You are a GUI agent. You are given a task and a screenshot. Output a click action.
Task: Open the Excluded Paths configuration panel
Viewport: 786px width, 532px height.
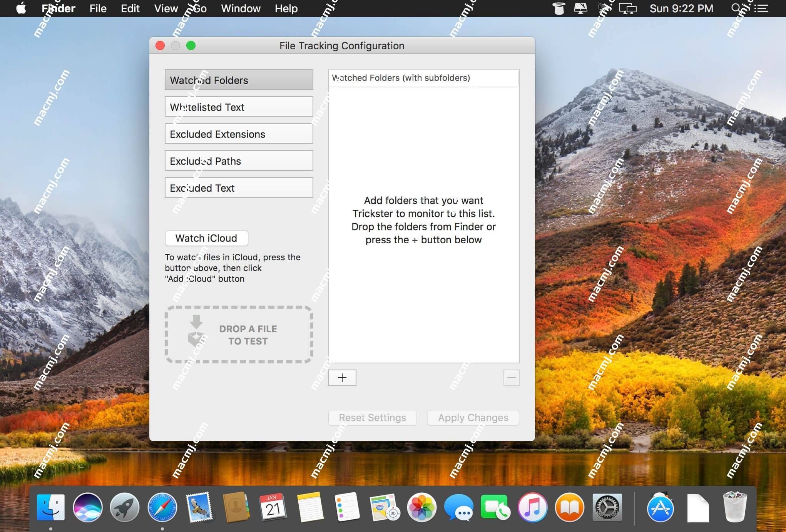239,160
